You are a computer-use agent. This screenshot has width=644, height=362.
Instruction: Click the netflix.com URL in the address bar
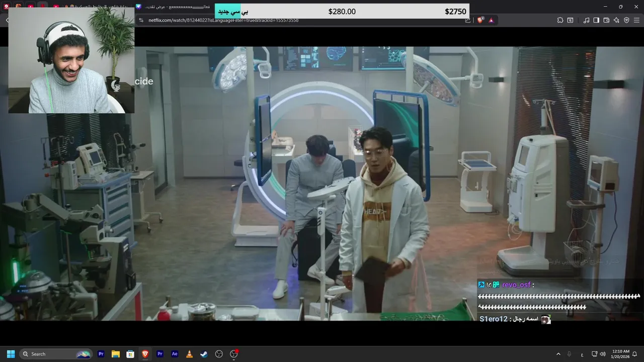[x=223, y=20]
